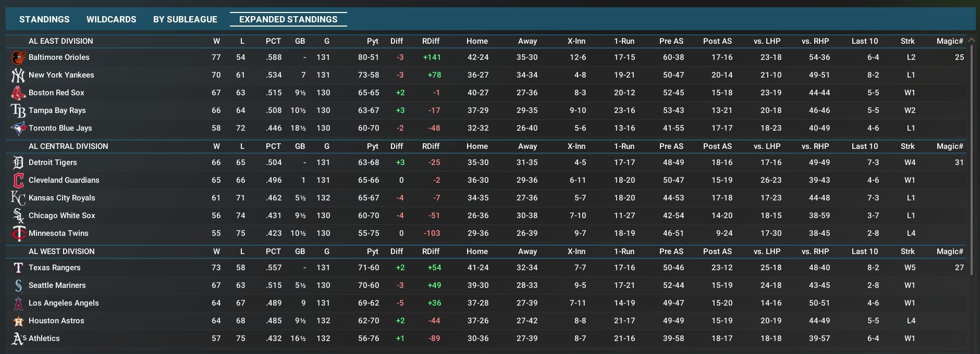Switch to the Standings tab
The image size is (980, 354).
[x=44, y=19]
